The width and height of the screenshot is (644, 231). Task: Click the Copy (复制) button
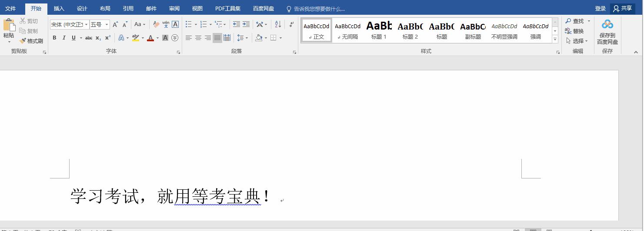point(29,31)
